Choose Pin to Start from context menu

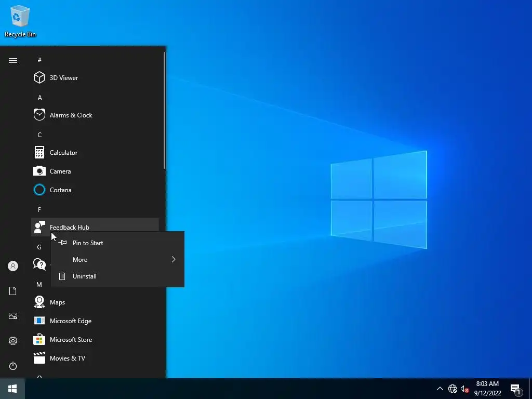point(117,243)
